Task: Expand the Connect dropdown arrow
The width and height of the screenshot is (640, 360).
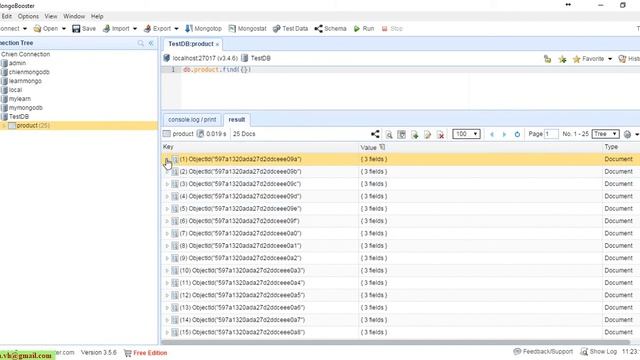Action: pyautogui.click(x=25, y=29)
